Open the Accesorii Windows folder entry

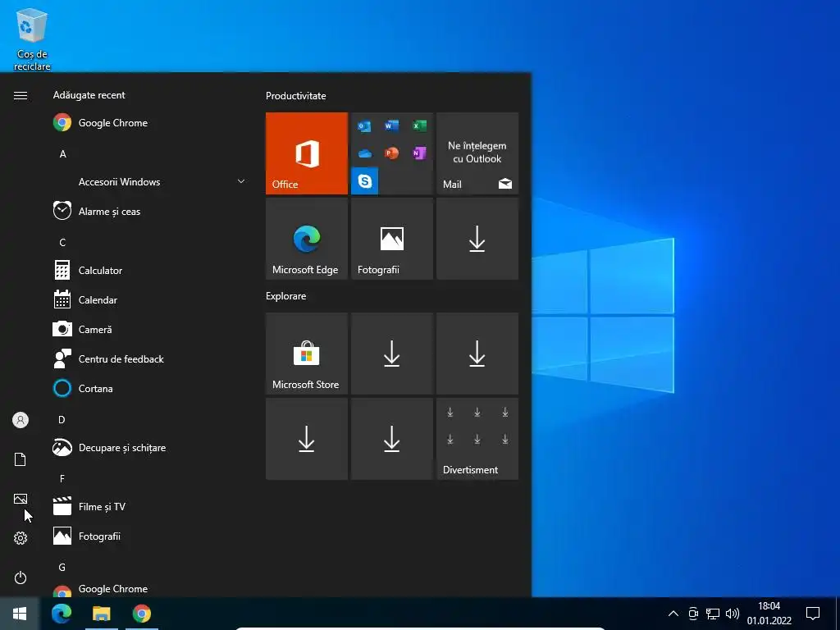[x=149, y=181]
